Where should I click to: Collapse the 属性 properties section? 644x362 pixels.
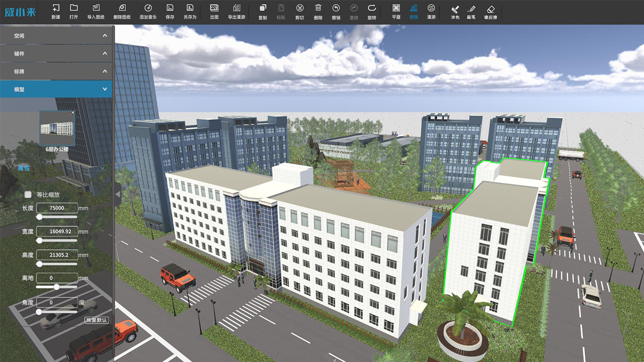[x=102, y=168]
